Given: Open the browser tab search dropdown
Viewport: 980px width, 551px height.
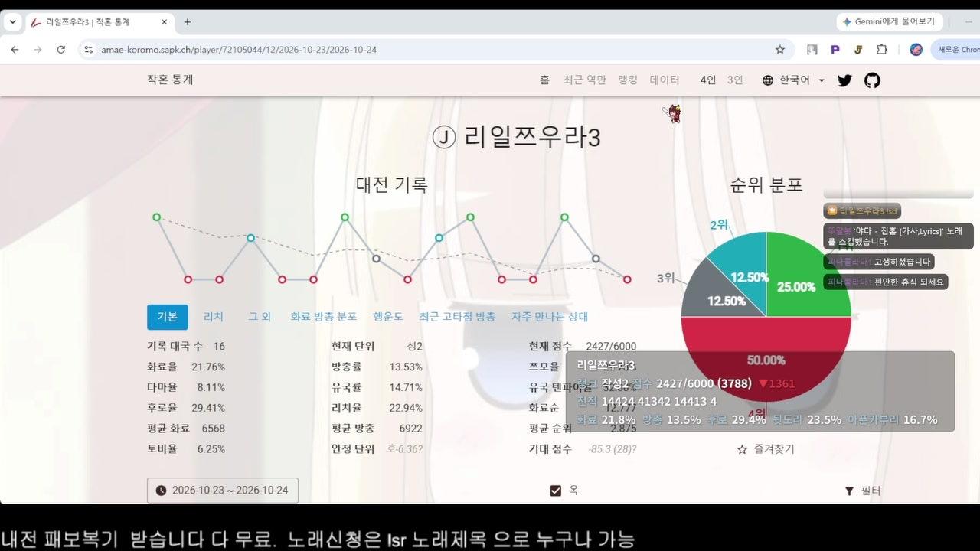Looking at the screenshot, I should click(12, 22).
